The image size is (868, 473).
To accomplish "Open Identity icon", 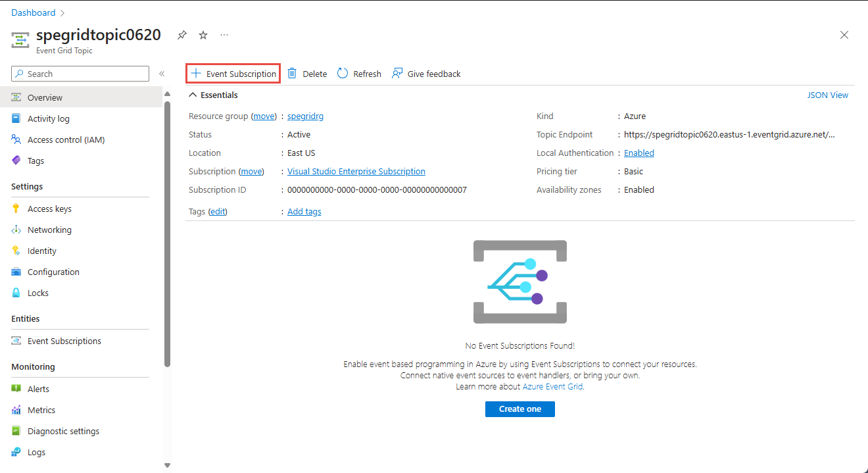I will point(16,251).
